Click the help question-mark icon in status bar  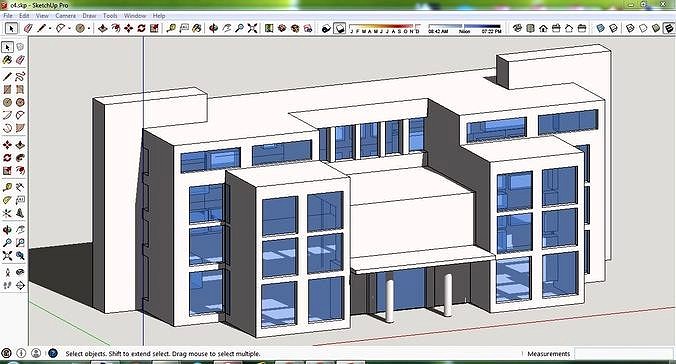pyautogui.click(x=53, y=353)
